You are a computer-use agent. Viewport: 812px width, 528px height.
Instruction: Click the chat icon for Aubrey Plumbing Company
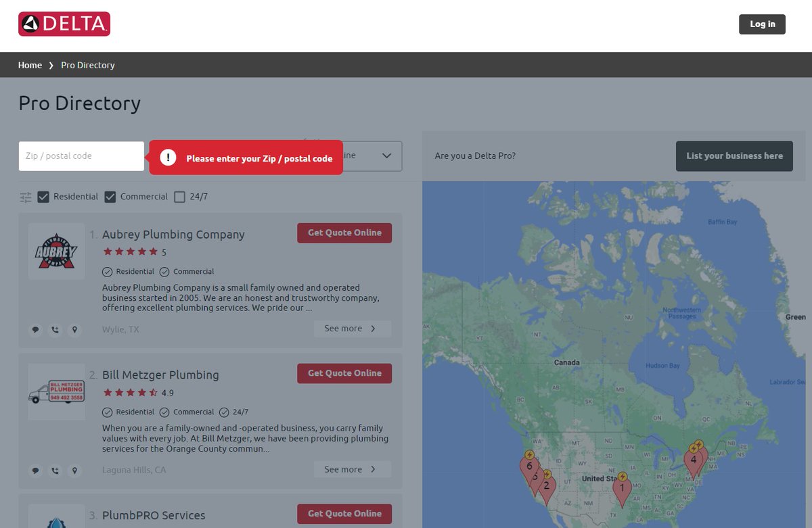click(36, 330)
